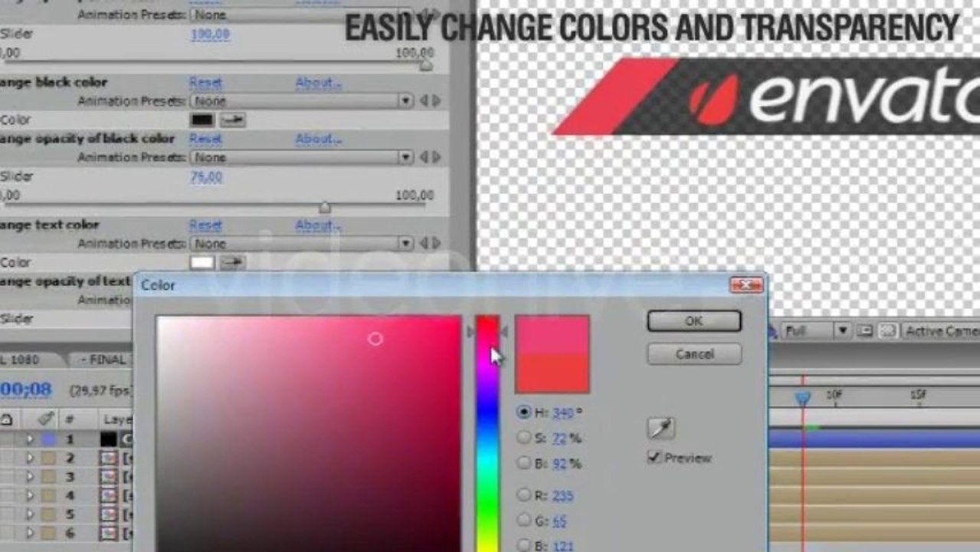Select the B 92% brightness radio button

(524, 463)
